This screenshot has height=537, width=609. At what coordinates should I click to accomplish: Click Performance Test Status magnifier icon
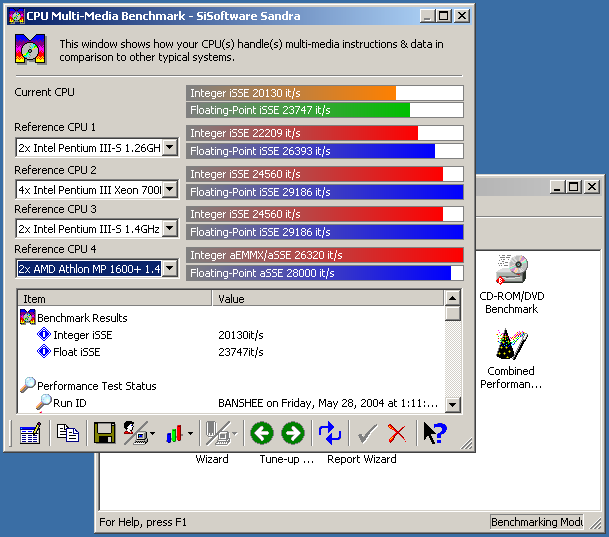pos(27,385)
